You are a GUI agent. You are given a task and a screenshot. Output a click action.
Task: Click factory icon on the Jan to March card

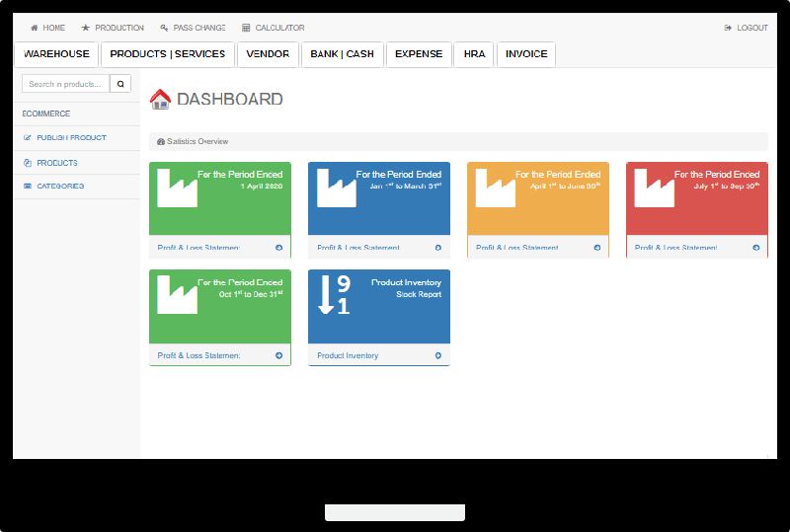tap(336, 188)
